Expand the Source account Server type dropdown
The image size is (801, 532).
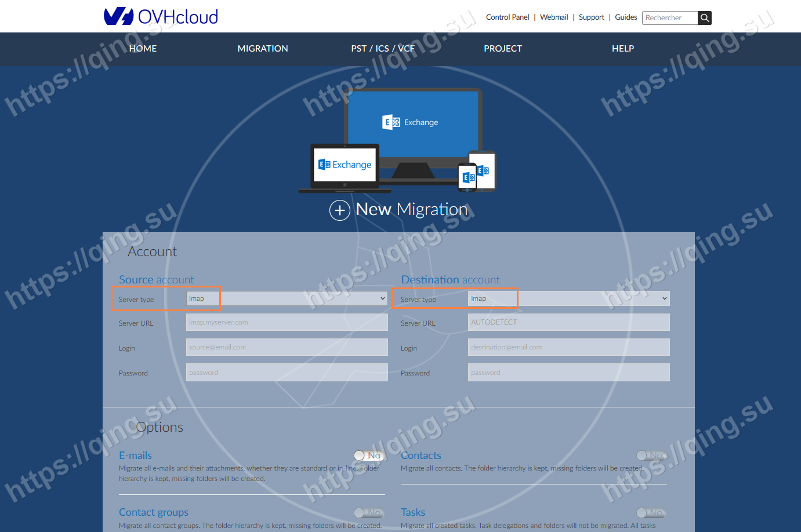(287, 298)
